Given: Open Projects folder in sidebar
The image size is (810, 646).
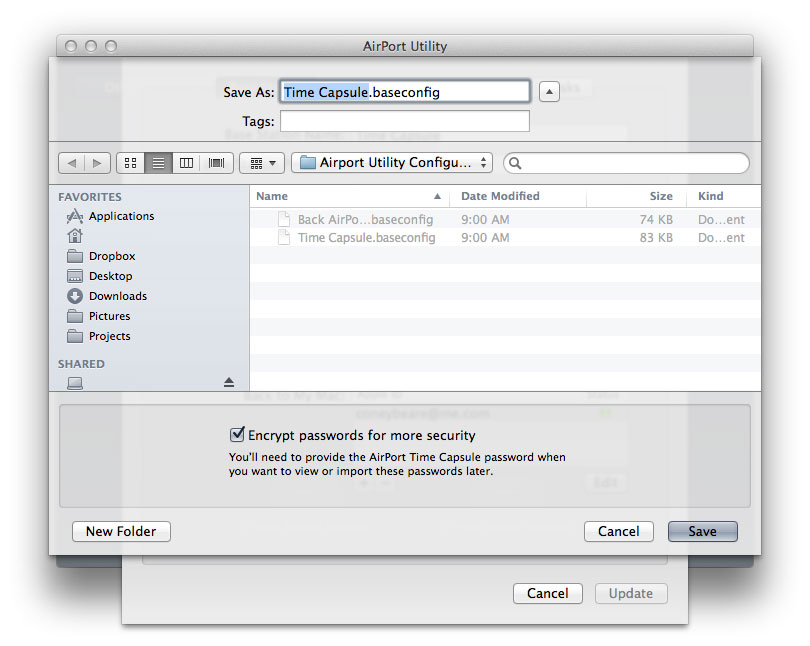Looking at the screenshot, I should click(99, 336).
